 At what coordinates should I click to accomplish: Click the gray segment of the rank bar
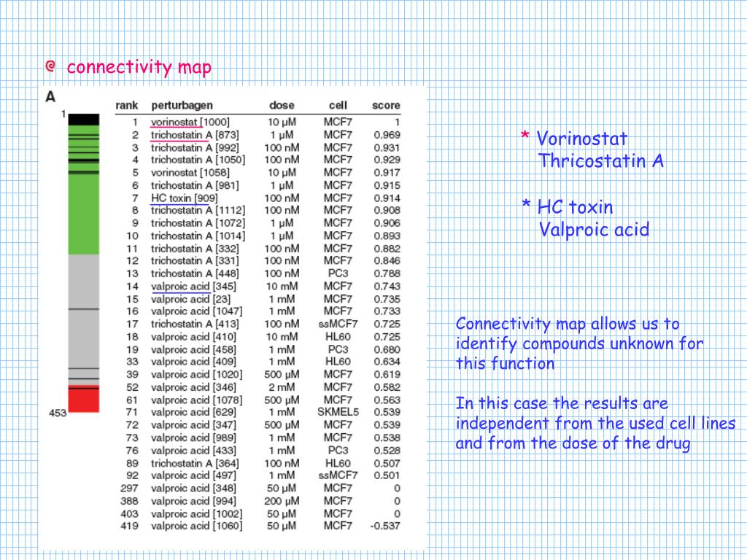84,319
